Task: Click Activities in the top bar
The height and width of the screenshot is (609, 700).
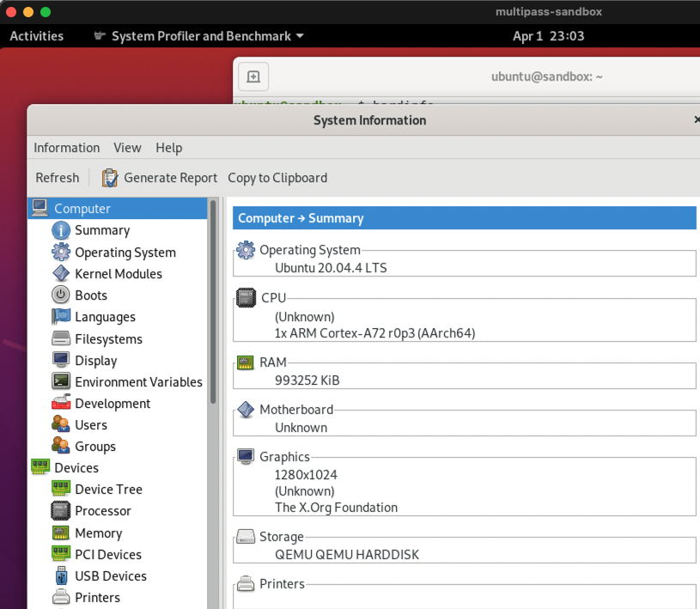Action: [37, 36]
